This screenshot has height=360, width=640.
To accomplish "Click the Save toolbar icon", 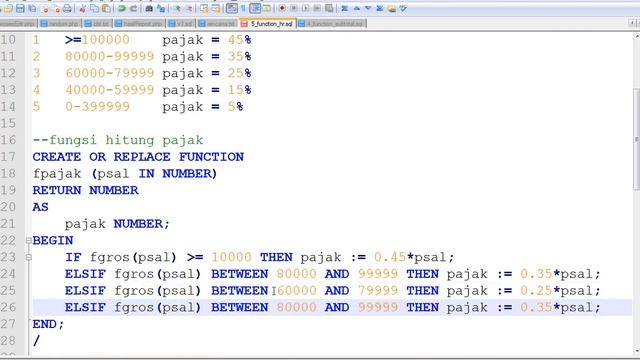I will pyautogui.click(x=20, y=9).
